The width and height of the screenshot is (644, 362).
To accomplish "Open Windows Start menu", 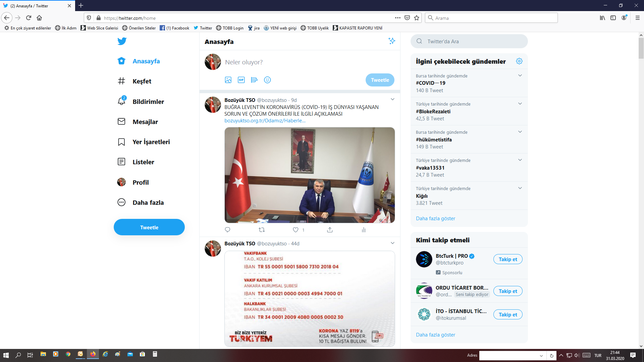I will click(x=6, y=355).
